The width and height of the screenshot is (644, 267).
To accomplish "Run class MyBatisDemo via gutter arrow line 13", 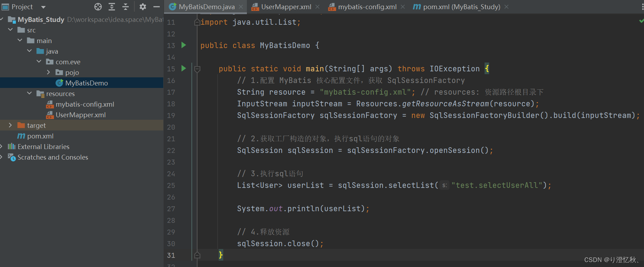I will (183, 45).
